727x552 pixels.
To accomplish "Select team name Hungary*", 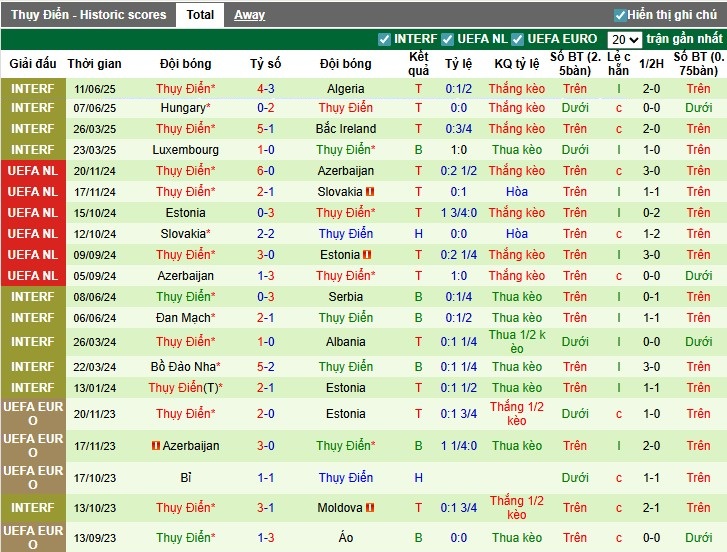I will pos(185,108).
